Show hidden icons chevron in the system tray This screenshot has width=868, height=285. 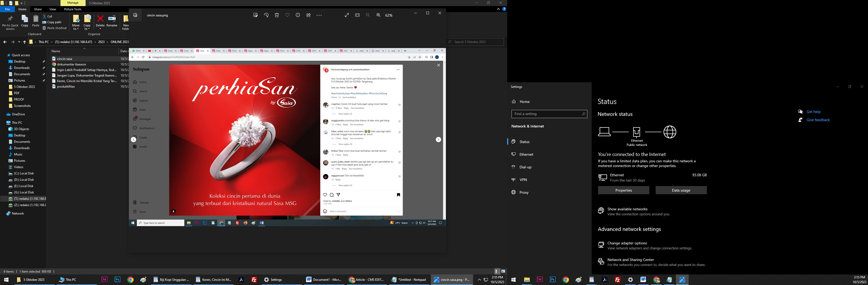pyautogui.click(x=479, y=280)
